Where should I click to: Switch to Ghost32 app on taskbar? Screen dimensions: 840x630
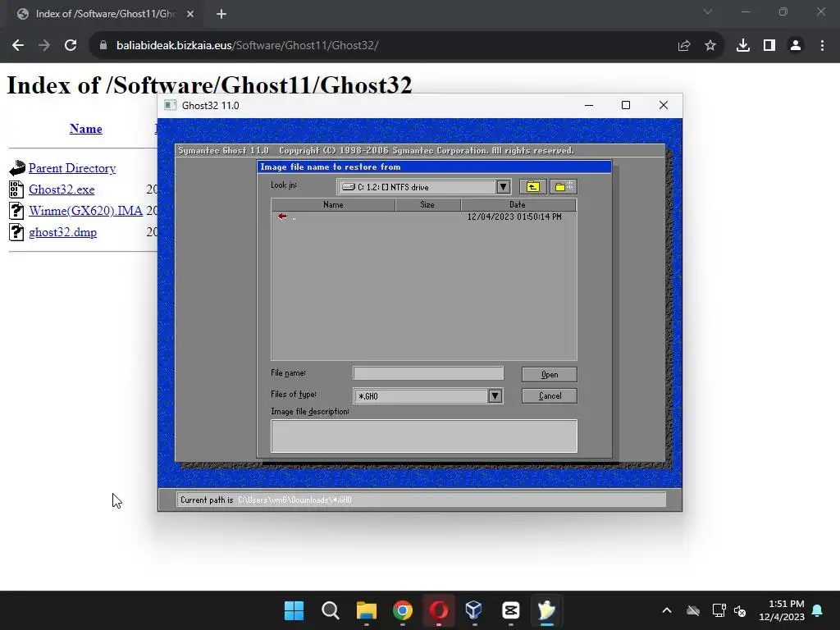click(547, 610)
